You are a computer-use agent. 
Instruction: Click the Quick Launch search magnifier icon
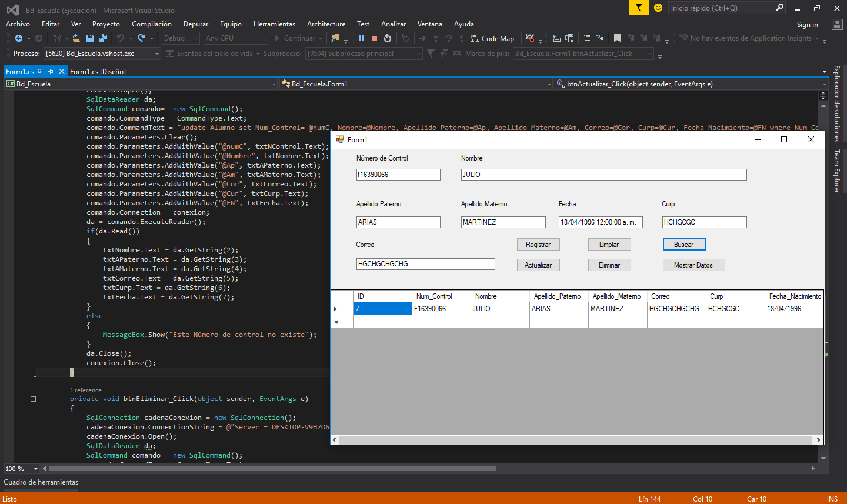tap(780, 8)
